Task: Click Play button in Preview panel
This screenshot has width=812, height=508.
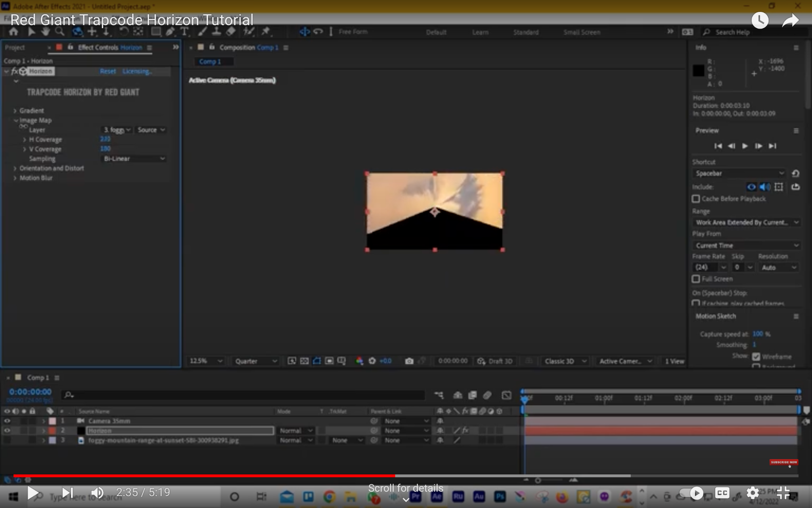Action: click(x=745, y=146)
